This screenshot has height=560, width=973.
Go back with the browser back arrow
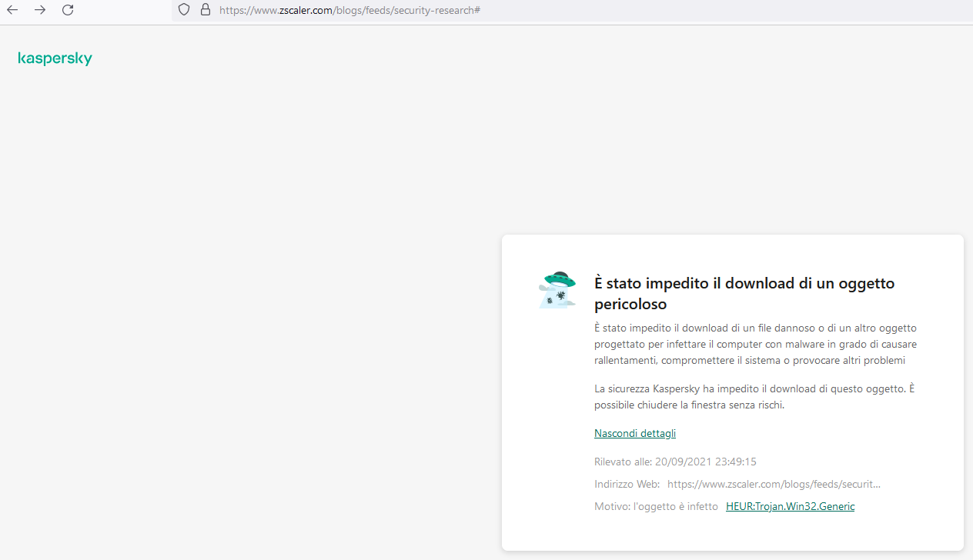[12, 10]
